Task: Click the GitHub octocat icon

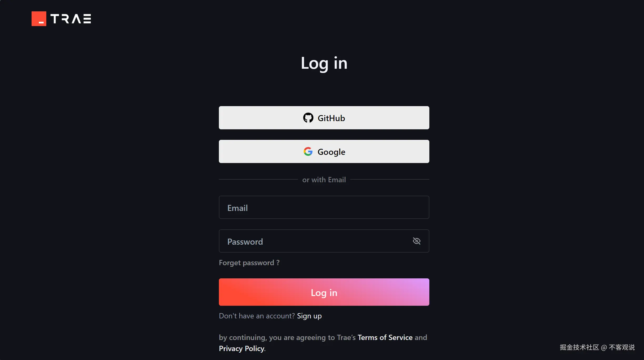Action: [308, 118]
